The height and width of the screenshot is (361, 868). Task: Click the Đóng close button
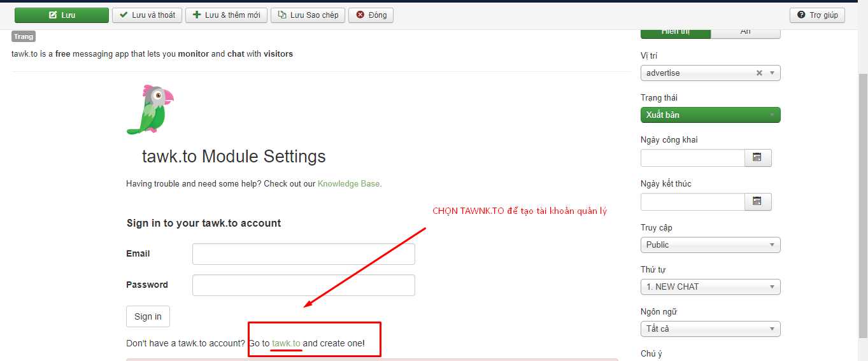coord(371,15)
